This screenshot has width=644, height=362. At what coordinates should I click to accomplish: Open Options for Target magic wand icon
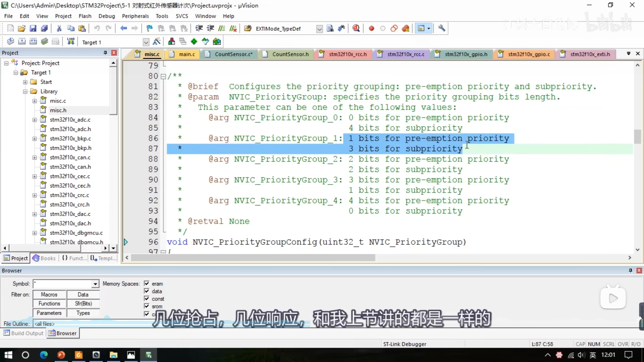156,42
